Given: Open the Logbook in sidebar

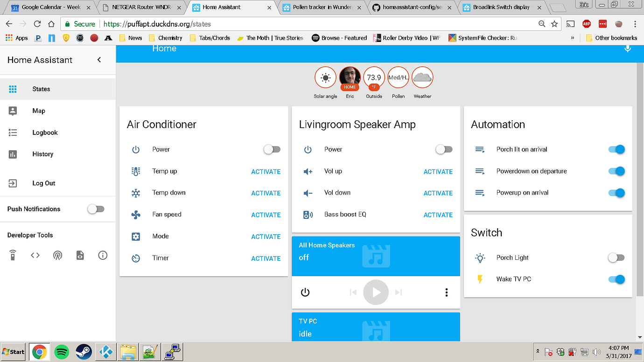Looking at the screenshot, I should (x=58, y=132).
